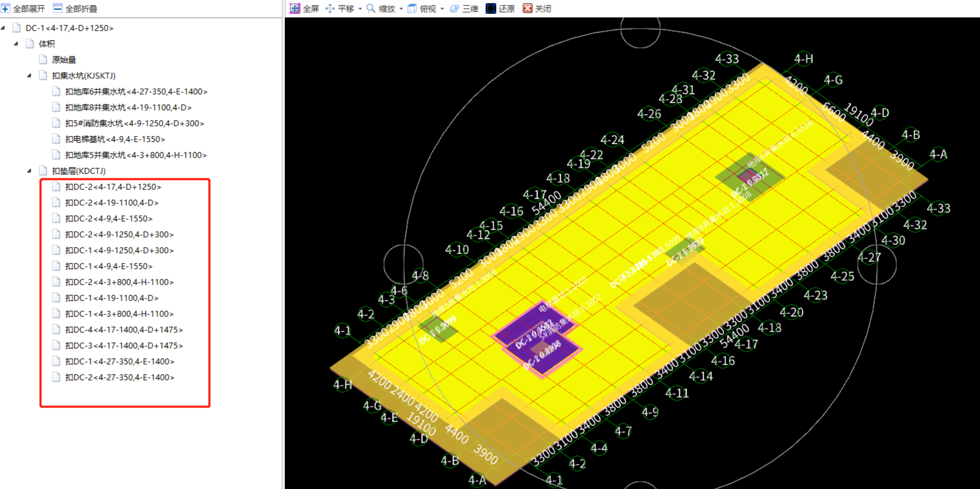The height and width of the screenshot is (489, 980).
Task: Click the 还原 restore view icon
Action: (x=491, y=8)
